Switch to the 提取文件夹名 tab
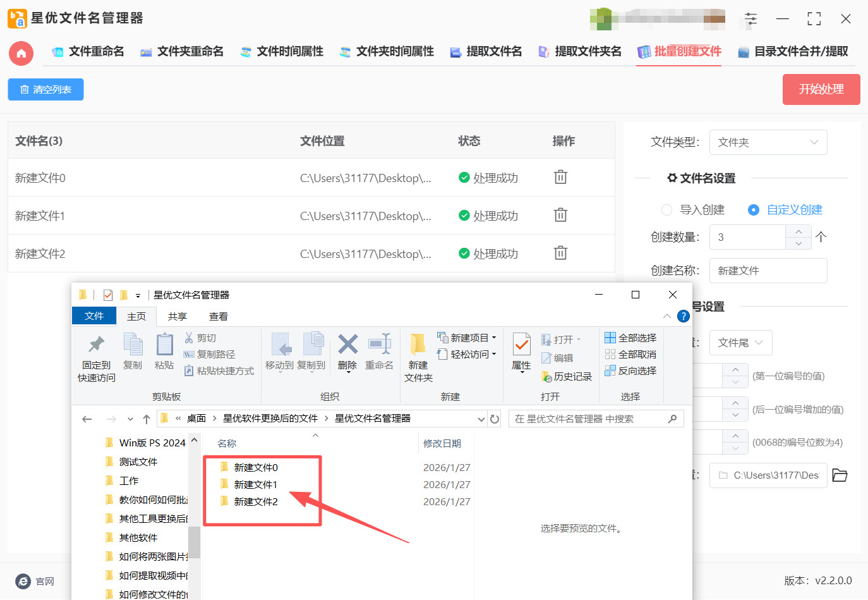This screenshot has width=868, height=600. coord(580,52)
